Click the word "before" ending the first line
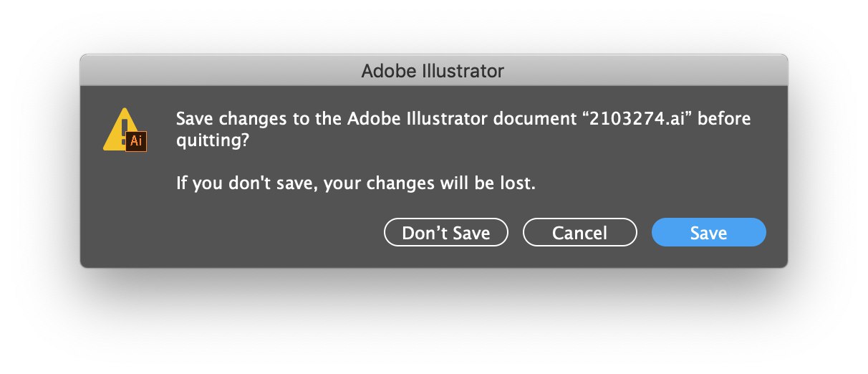868x374 pixels. point(723,118)
